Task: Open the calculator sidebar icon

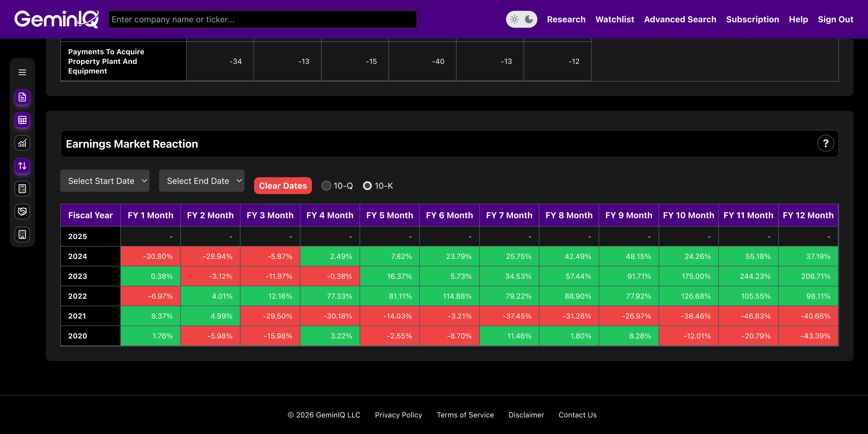Action: pos(22,189)
